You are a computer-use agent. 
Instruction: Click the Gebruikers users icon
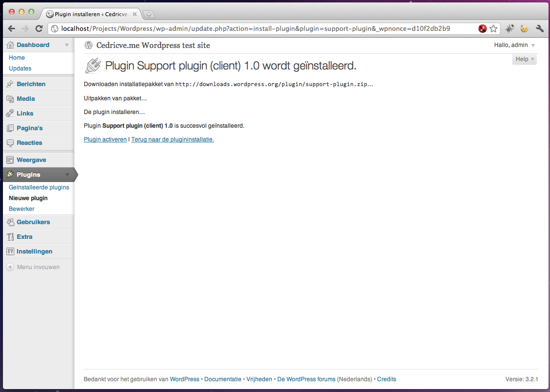click(x=10, y=222)
